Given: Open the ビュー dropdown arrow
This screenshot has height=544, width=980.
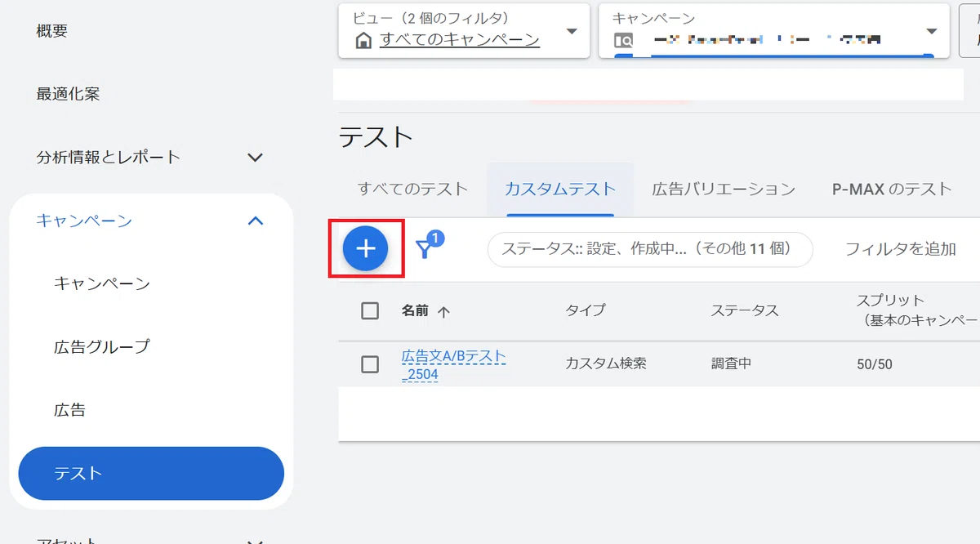Looking at the screenshot, I should point(572,32).
